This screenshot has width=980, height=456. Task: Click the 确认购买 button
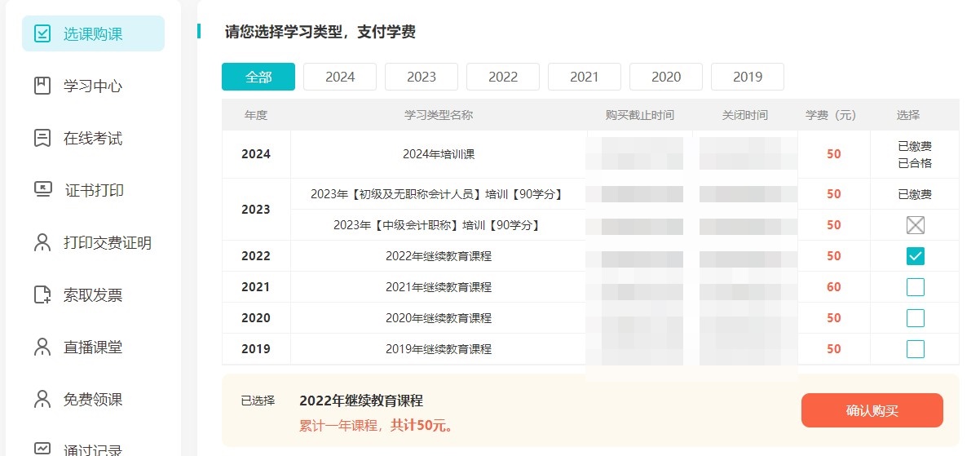[x=872, y=410]
